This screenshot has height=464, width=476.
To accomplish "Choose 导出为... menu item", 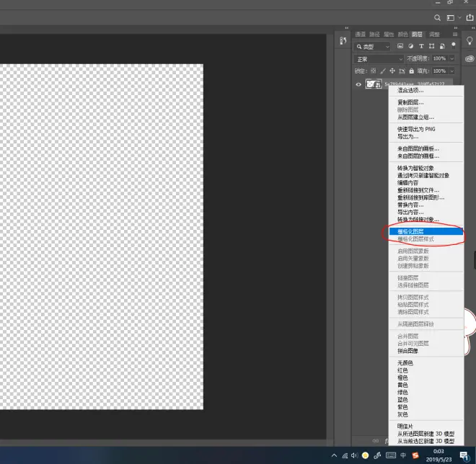I will coord(426,136).
